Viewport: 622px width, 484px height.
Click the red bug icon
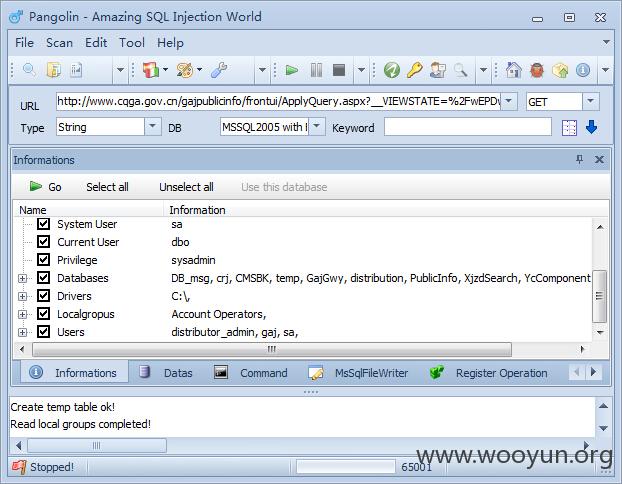[537, 70]
